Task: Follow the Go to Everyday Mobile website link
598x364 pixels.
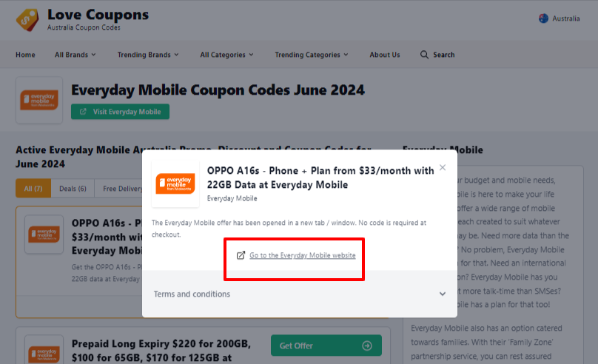Action: tap(303, 255)
